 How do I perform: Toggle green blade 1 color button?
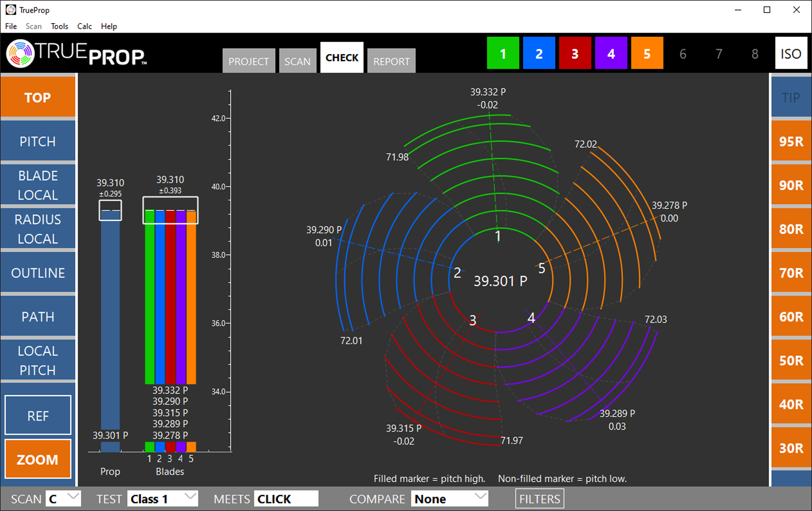coord(503,53)
